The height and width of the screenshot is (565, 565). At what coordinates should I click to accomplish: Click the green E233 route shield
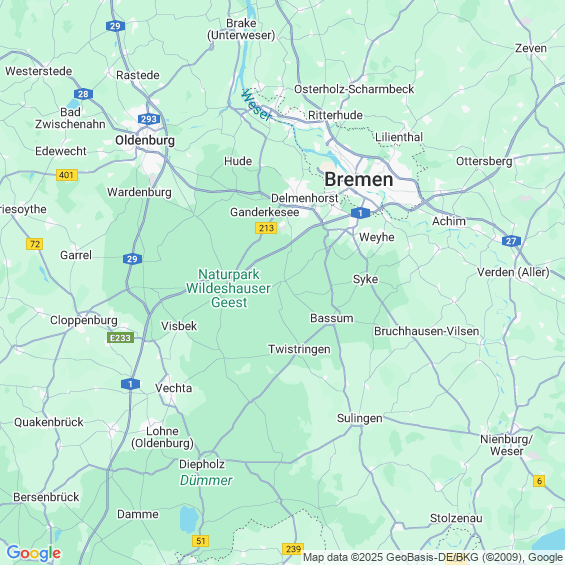point(120,338)
